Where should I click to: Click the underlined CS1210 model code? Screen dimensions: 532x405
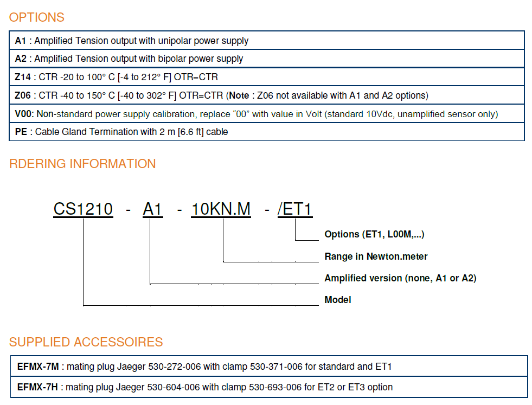83,209
